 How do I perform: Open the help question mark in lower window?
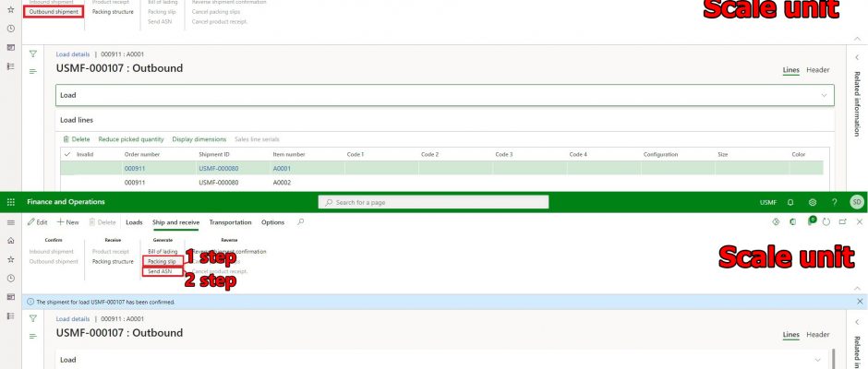(x=834, y=202)
